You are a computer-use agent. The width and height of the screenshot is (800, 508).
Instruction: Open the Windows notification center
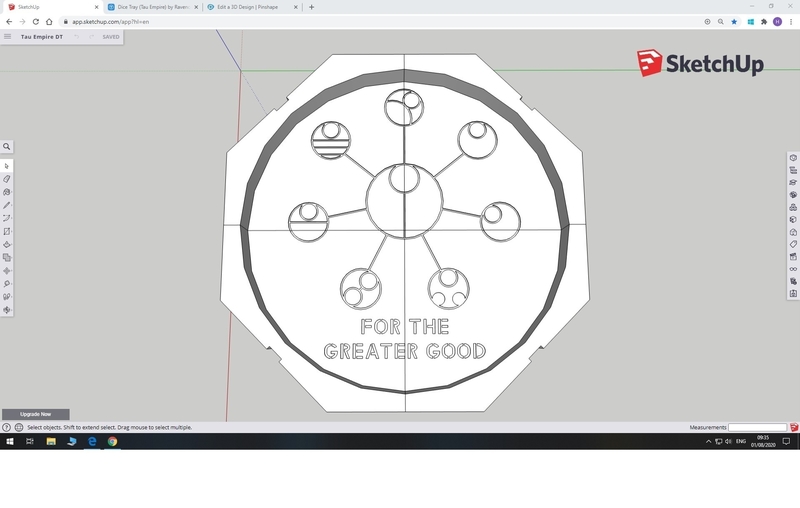tap(786, 442)
